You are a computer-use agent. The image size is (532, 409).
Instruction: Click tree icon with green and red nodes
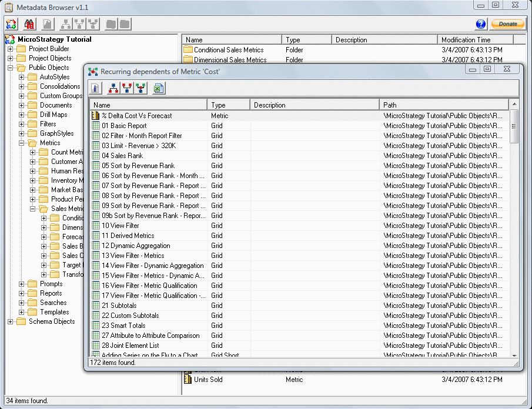(141, 89)
